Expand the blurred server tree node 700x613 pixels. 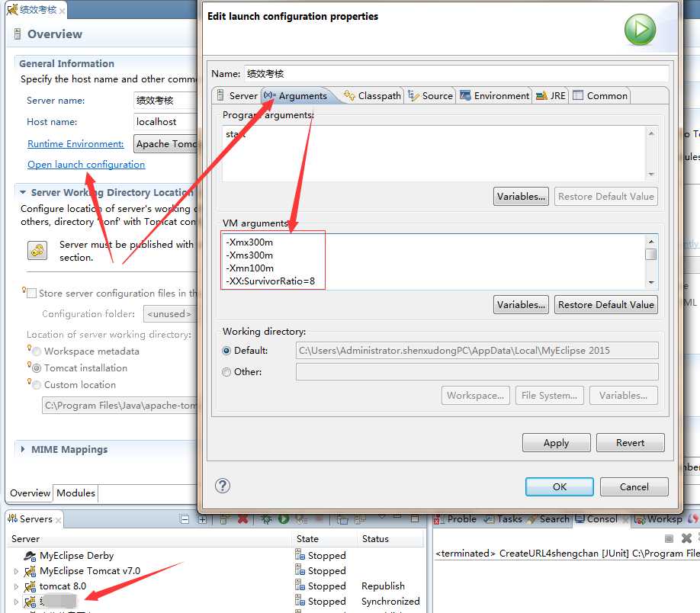[x=17, y=602]
